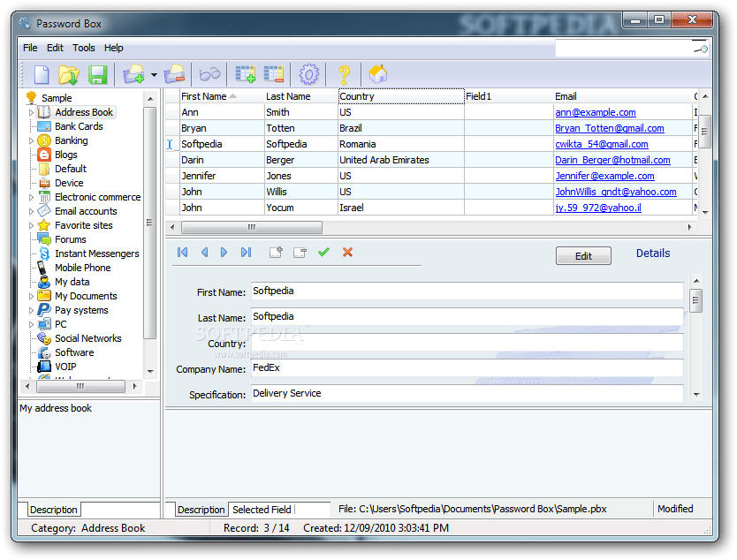Open the Tools menu
737x560 pixels.
(x=84, y=48)
